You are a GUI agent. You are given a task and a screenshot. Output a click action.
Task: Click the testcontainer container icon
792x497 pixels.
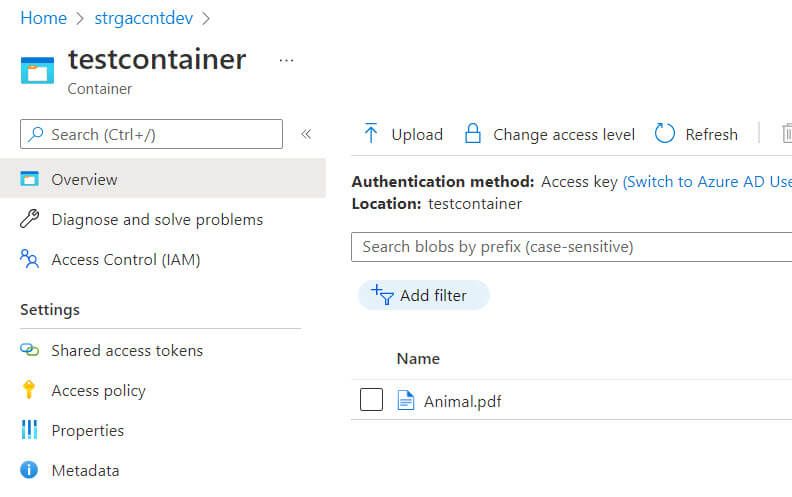37,69
